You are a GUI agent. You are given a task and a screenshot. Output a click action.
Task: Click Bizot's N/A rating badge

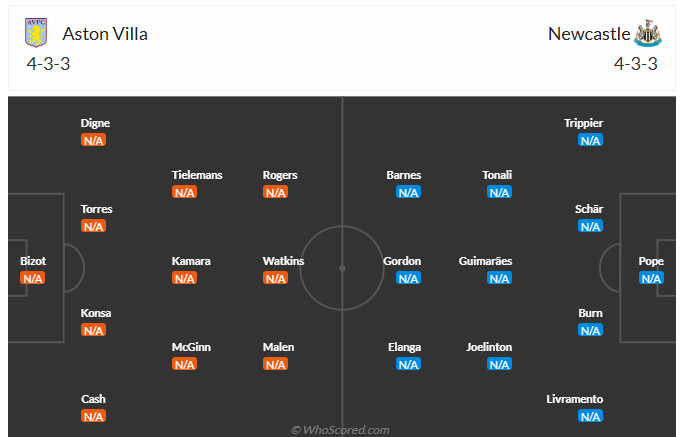pos(33,278)
